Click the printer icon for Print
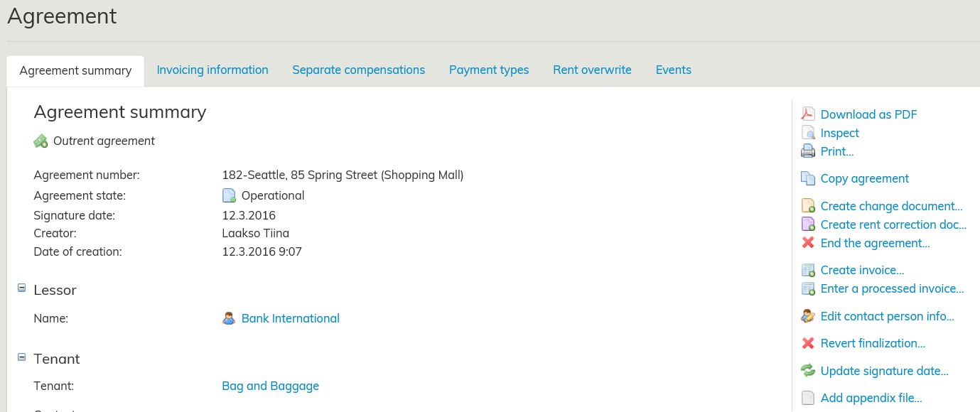The width and height of the screenshot is (980, 412). (808, 151)
